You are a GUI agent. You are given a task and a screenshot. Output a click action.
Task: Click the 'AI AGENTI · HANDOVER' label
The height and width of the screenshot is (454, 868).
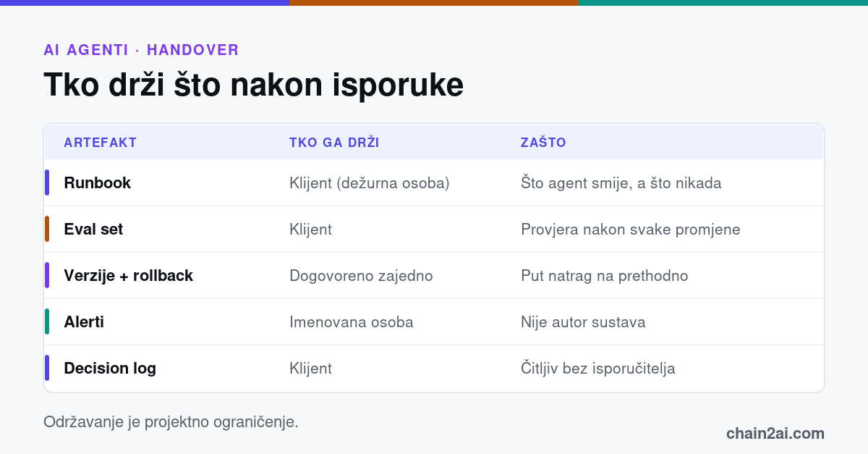[x=141, y=50]
